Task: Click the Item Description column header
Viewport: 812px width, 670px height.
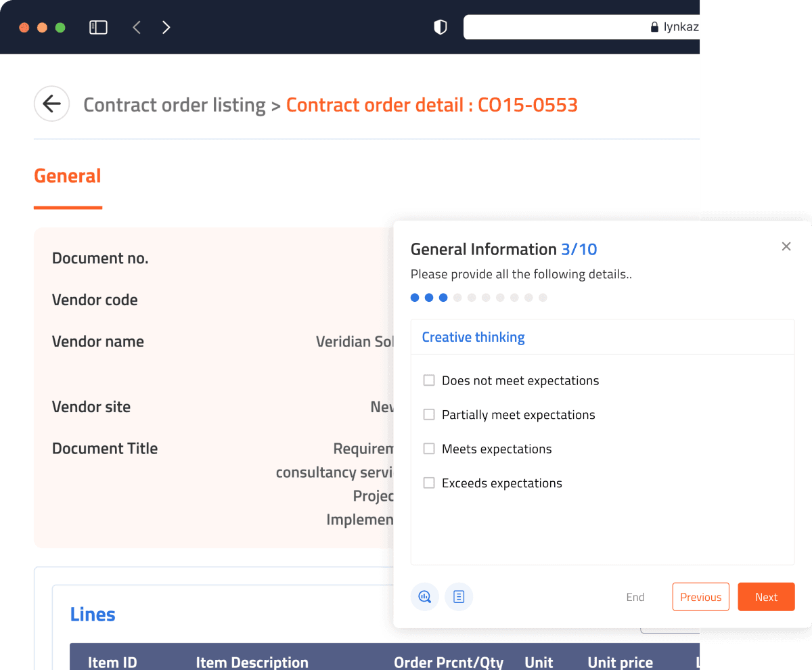Action: (x=252, y=662)
